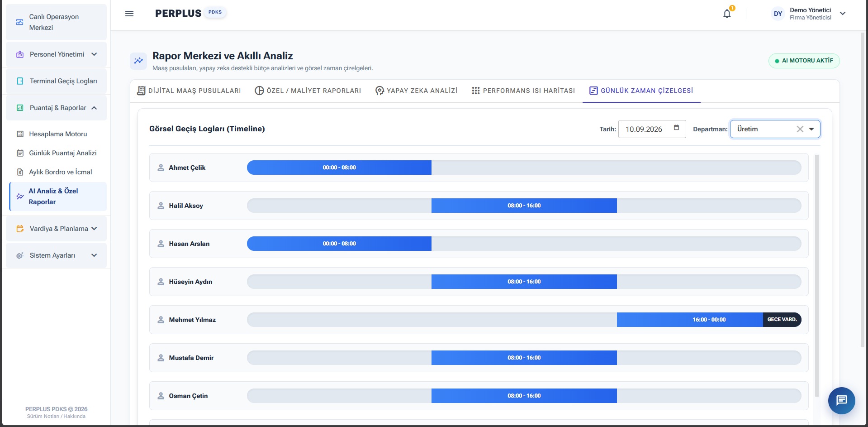Click Osman Çetin's 08:00 - 16:00 shift bar

524,396
